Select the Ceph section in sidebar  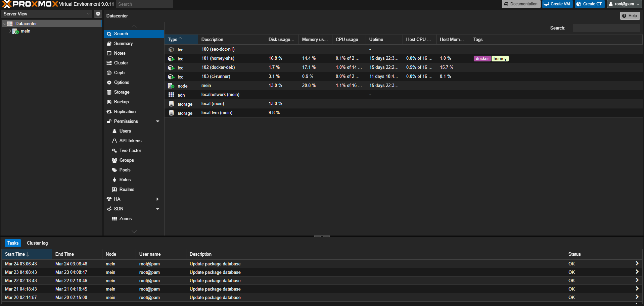[x=119, y=72]
